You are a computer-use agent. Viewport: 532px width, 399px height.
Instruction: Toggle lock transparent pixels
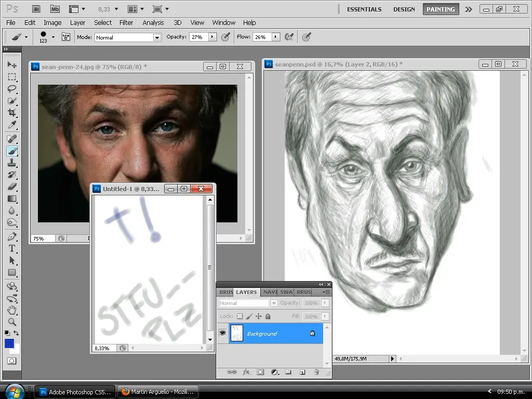240,316
